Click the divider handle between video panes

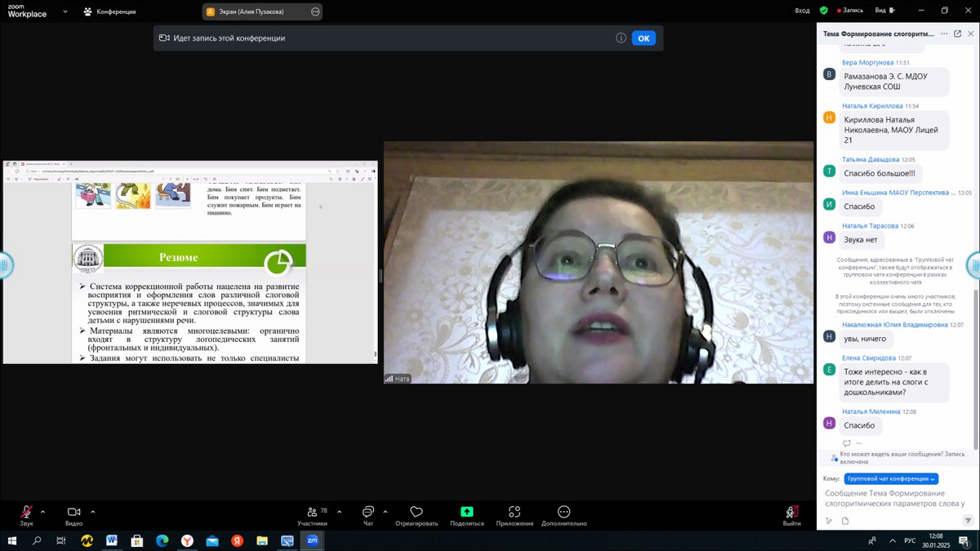pos(381,276)
